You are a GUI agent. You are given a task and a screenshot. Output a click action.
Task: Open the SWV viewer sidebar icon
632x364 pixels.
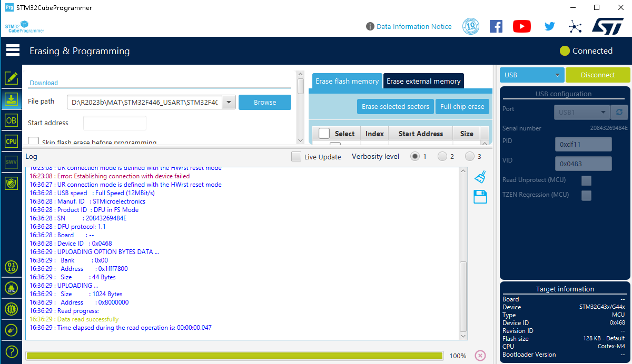(11, 162)
